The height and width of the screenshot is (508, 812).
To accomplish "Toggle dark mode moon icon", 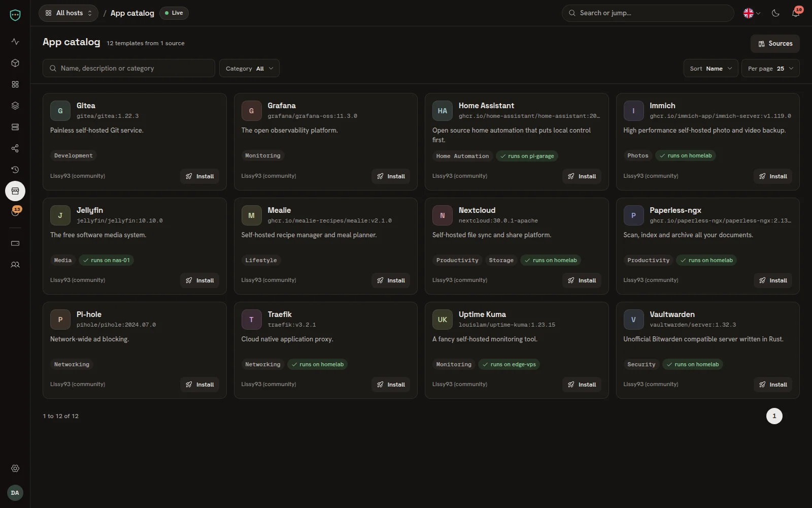I will click(x=775, y=13).
